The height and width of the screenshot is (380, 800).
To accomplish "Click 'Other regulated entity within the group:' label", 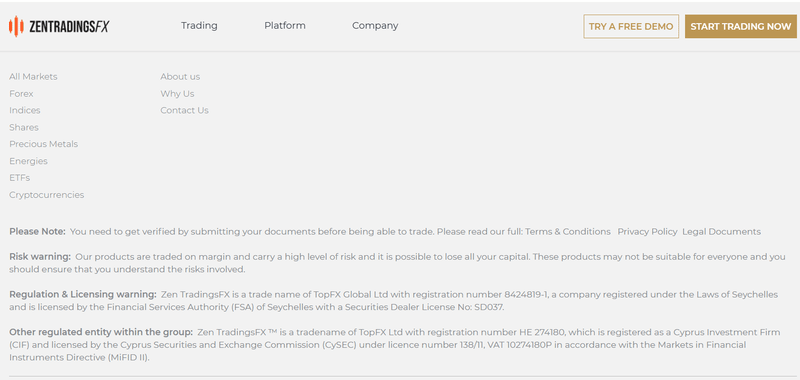I will pos(101,332).
